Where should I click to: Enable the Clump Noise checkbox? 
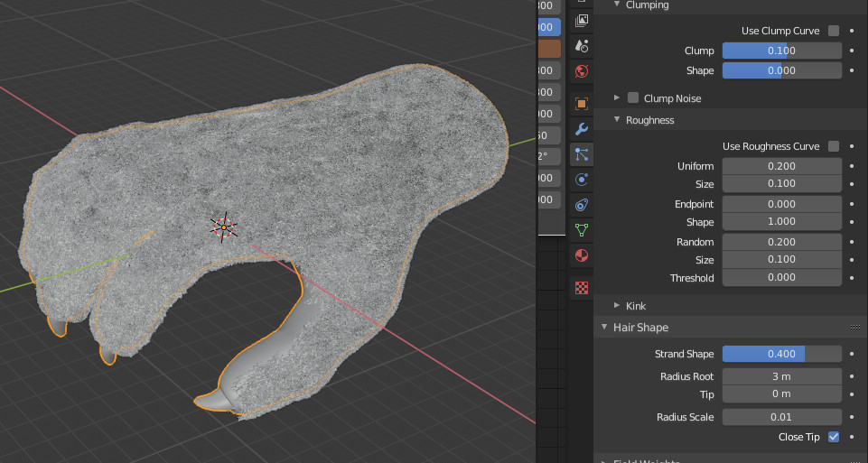coord(633,98)
